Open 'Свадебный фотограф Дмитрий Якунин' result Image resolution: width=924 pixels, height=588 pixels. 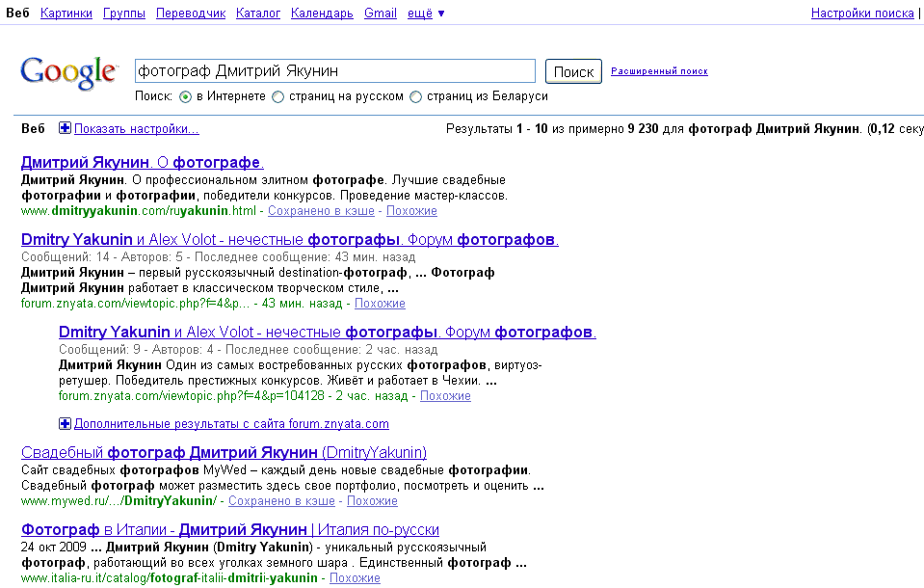point(224,453)
